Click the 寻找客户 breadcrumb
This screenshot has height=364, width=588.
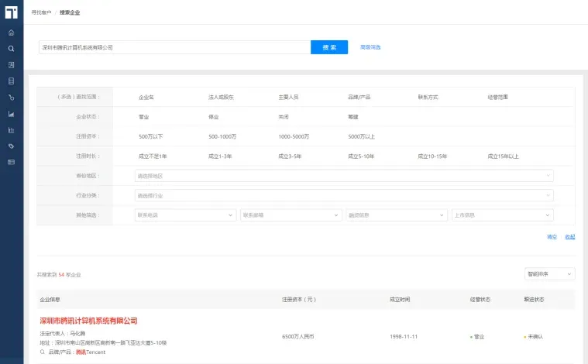coord(41,12)
